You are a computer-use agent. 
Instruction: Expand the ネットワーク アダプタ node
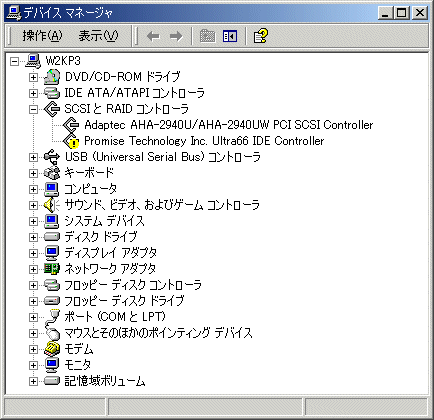(x=33, y=269)
